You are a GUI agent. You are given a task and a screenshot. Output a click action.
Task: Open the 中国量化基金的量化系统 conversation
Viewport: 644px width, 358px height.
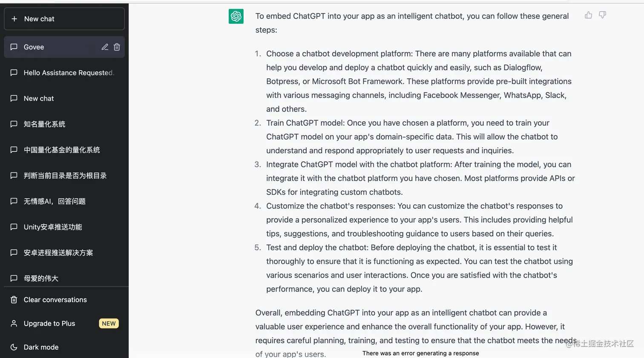point(62,150)
